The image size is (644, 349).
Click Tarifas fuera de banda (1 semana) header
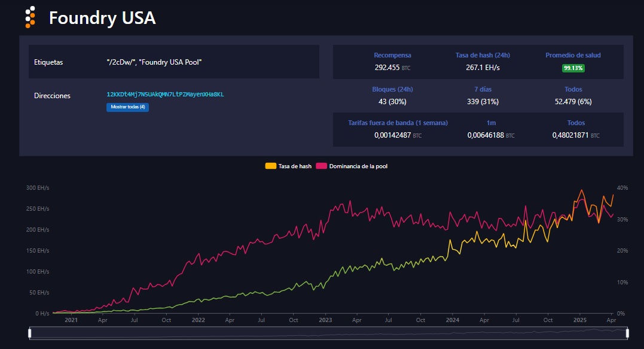(x=398, y=123)
